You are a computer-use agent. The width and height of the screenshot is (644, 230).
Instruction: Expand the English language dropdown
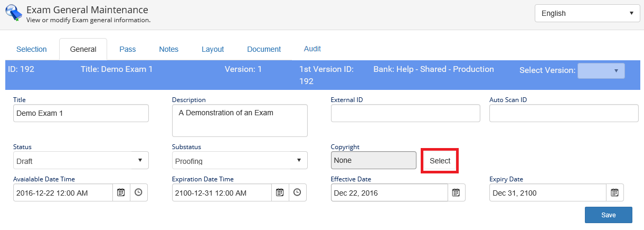point(588,13)
